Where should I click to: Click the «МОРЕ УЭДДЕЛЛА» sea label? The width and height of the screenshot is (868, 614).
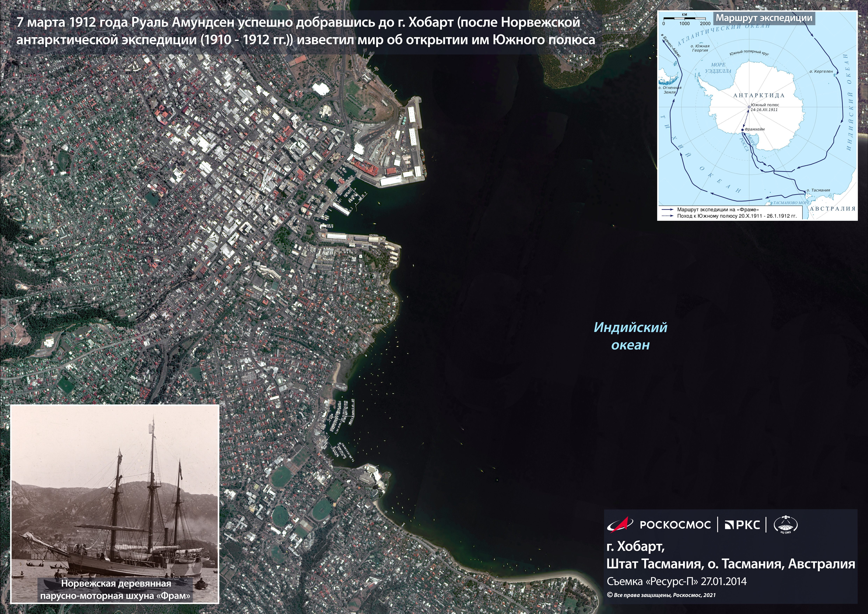718,68
